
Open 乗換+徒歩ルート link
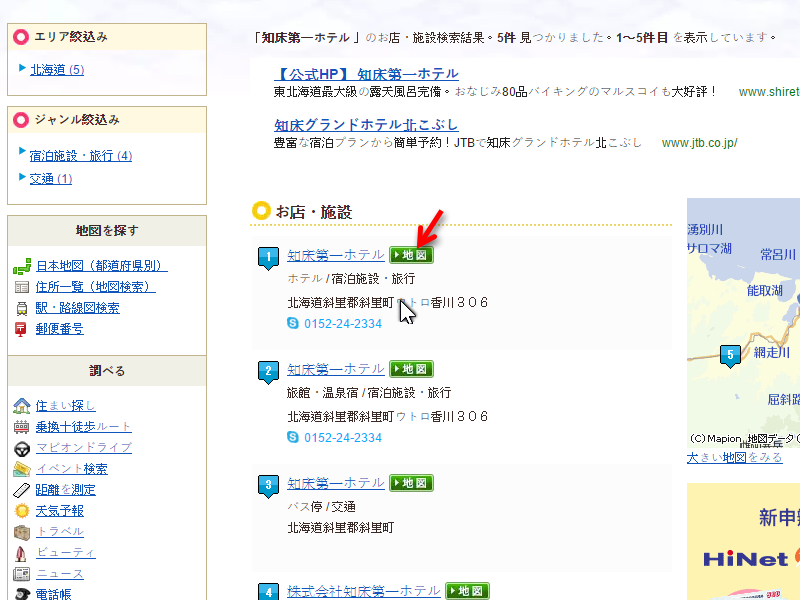tap(84, 427)
